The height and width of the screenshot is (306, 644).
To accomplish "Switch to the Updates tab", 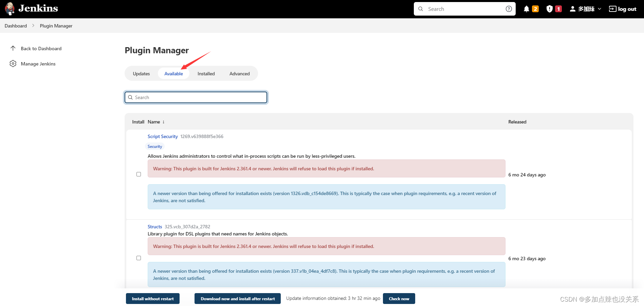I will click(141, 74).
